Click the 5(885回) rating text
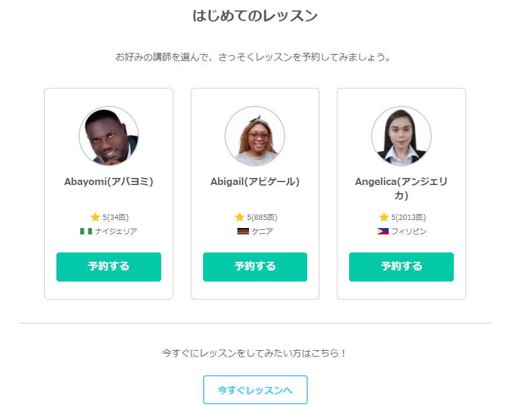The height and width of the screenshot is (420, 512). pyautogui.click(x=262, y=217)
